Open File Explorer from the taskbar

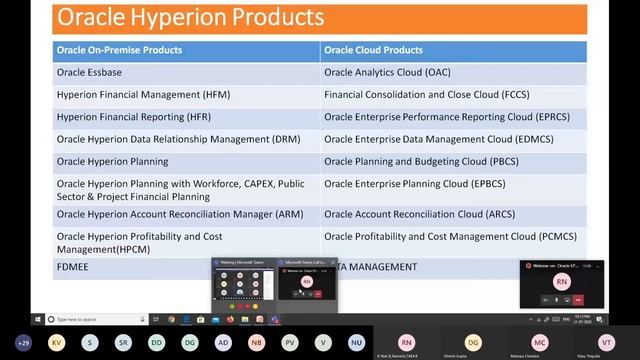245,320
